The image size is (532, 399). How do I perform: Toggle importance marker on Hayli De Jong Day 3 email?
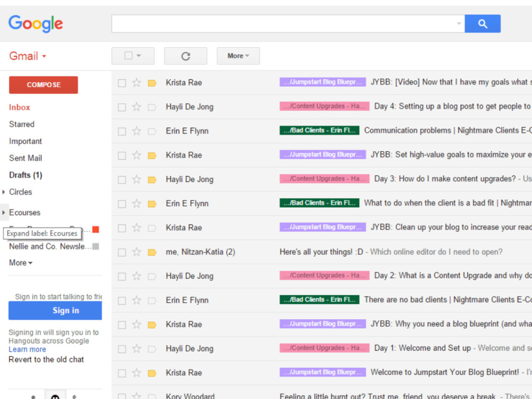152,179
